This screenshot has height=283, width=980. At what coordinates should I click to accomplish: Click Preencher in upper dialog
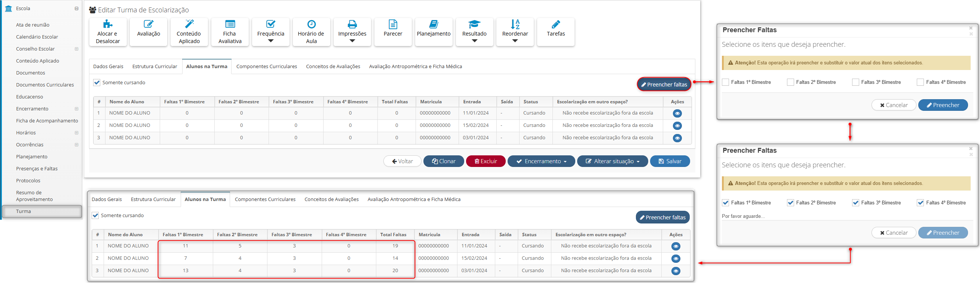click(x=942, y=105)
